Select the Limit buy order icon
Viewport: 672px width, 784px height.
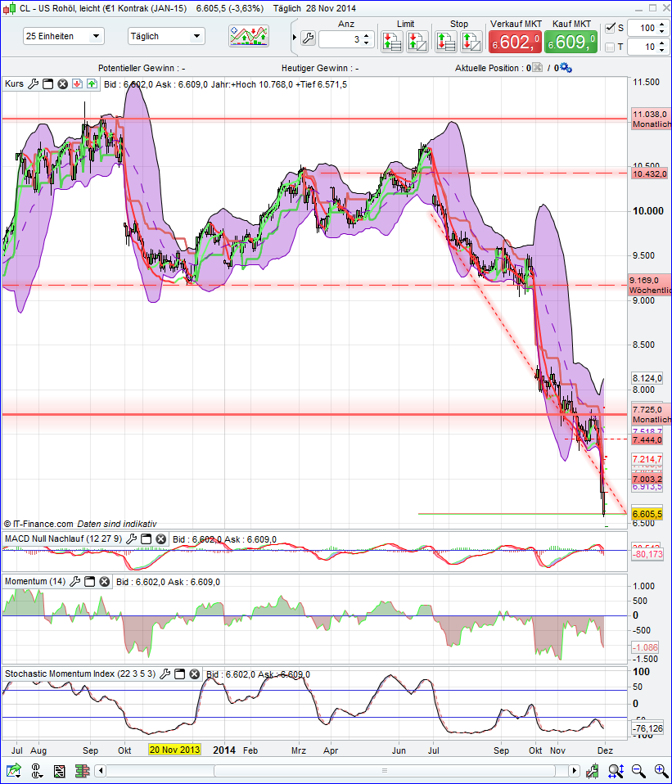(x=390, y=40)
